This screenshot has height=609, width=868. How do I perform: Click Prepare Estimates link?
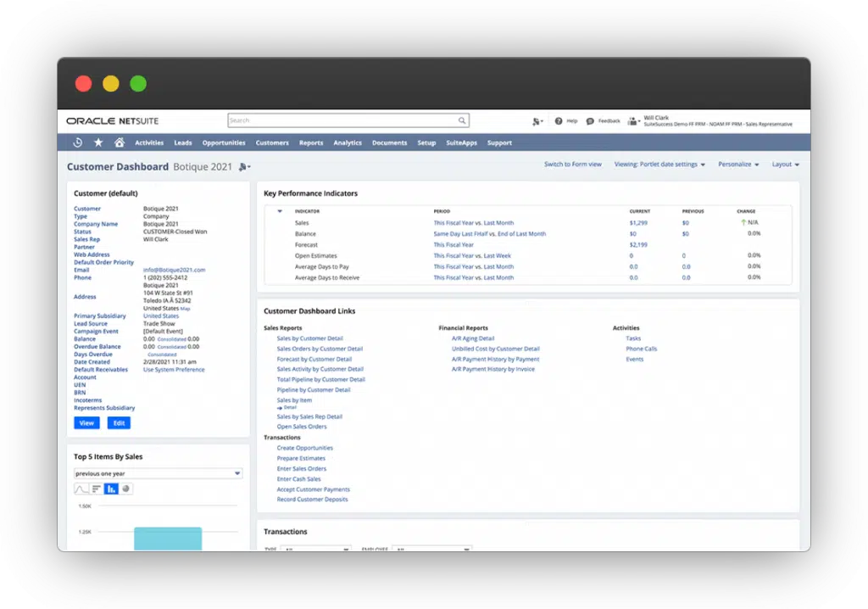point(301,458)
